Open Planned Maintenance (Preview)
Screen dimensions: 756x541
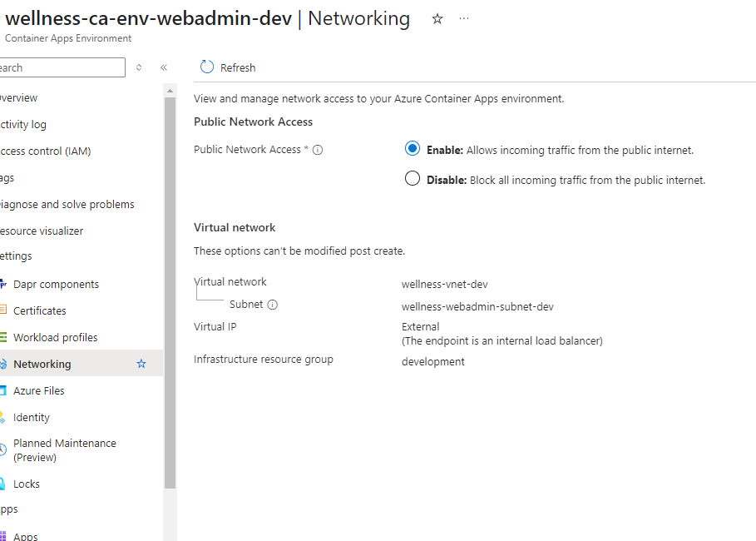click(65, 449)
